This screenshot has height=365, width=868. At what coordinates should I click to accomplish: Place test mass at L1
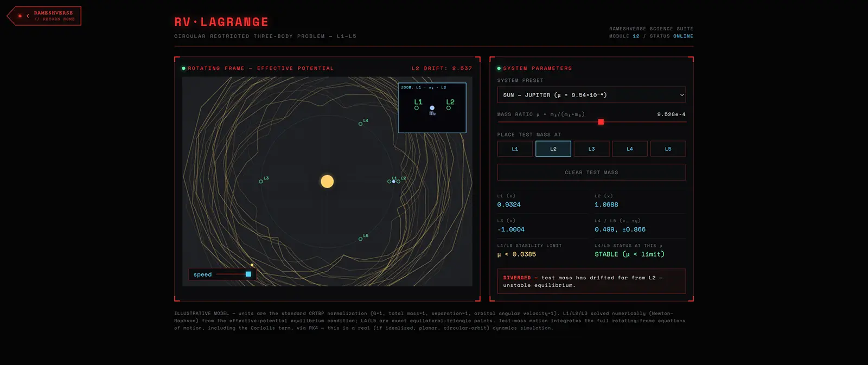[515, 149]
